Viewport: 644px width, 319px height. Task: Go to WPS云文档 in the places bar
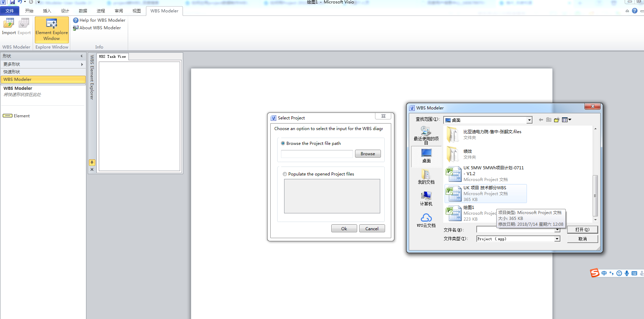coord(426,220)
